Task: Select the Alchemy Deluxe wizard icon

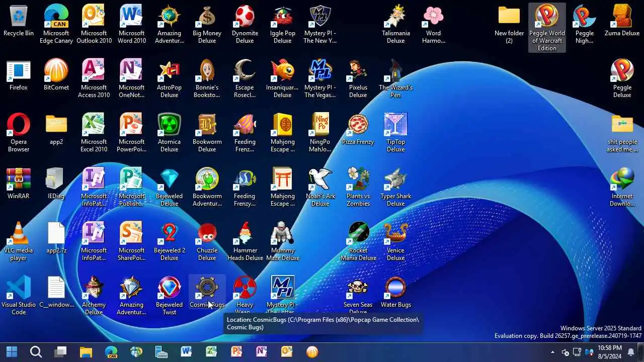Action: coord(94,295)
